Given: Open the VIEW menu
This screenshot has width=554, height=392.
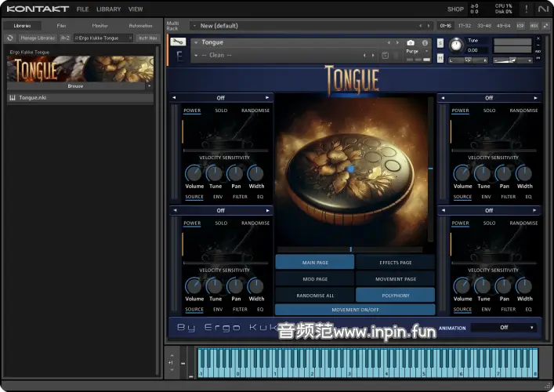Looking at the screenshot, I should (x=136, y=9).
